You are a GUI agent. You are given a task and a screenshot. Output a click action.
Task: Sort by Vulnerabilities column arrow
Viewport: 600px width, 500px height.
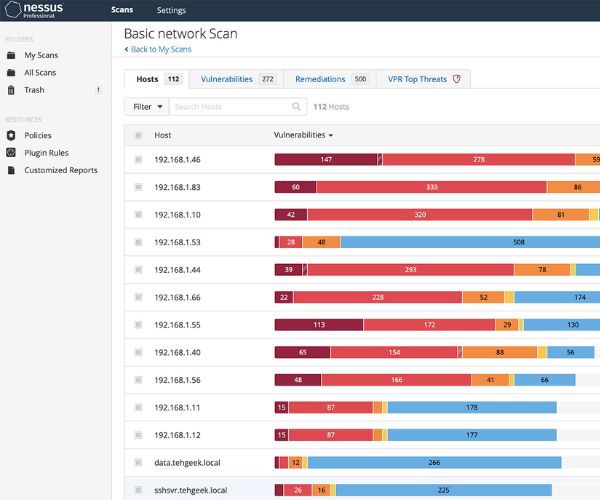click(331, 135)
